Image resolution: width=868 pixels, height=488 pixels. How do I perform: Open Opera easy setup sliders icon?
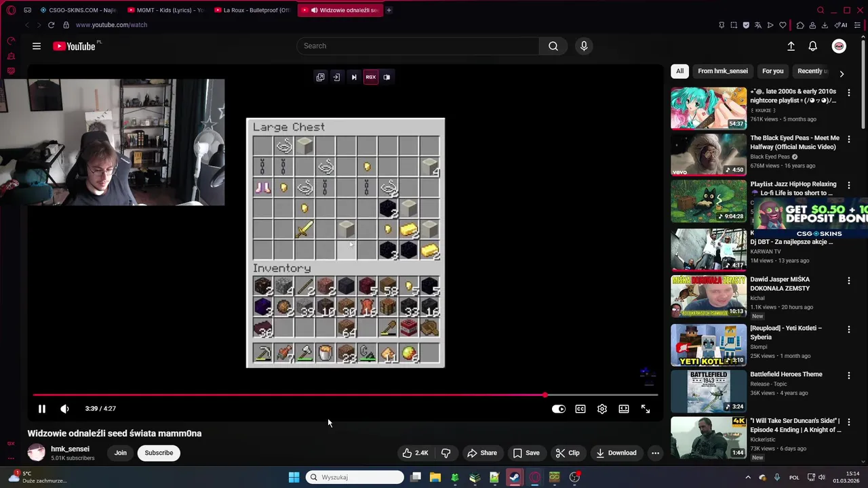[858, 25]
